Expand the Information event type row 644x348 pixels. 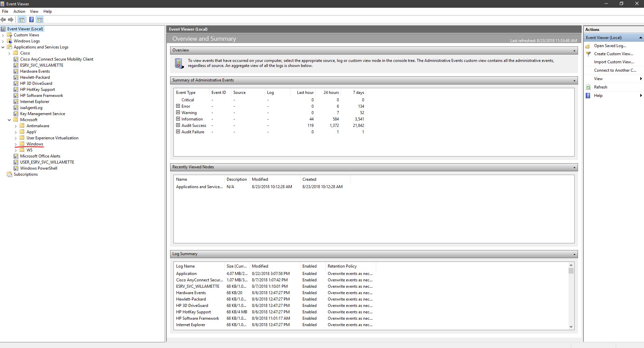[x=178, y=119]
